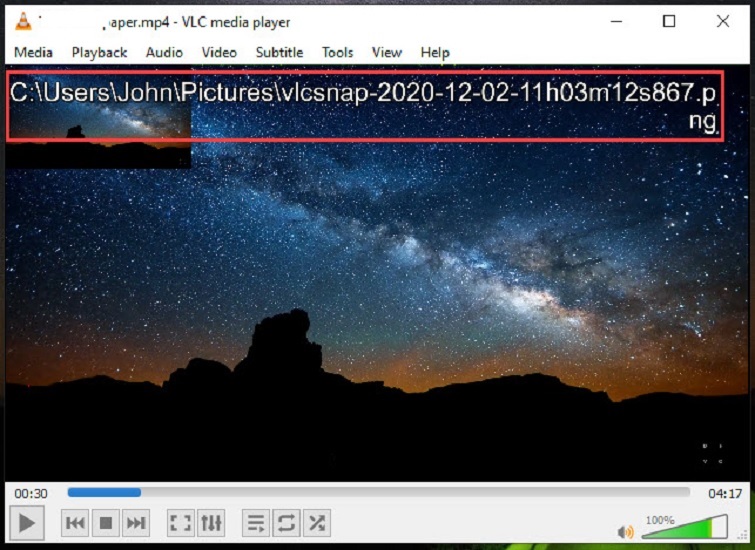Image resolution: width=755 pixels, height=550 pixels.
Task: Adjust the volume slider at 100%
Action: pyautogui.click(x=684, y=527)
